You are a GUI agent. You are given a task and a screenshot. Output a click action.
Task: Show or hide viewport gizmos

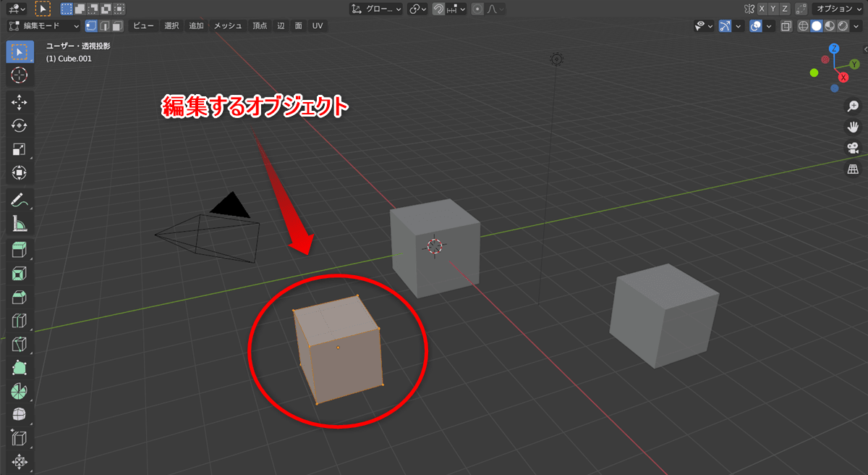point(726,26)
